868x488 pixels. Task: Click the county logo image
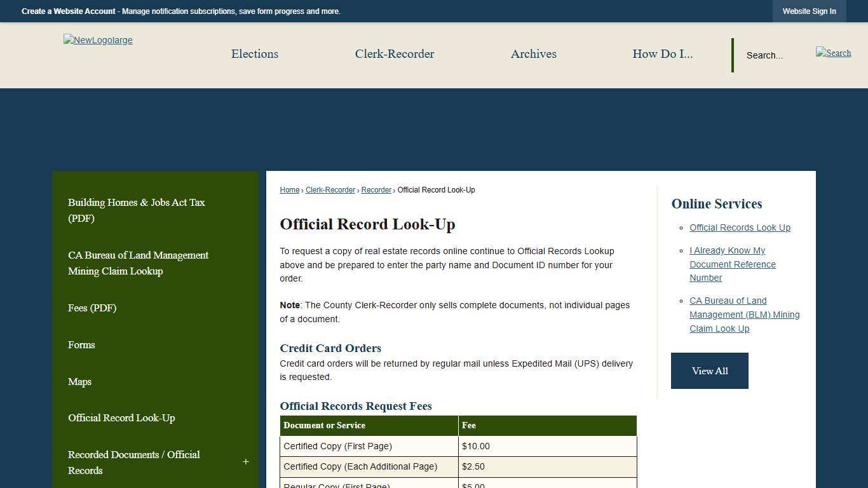click(x=98, y=40)
